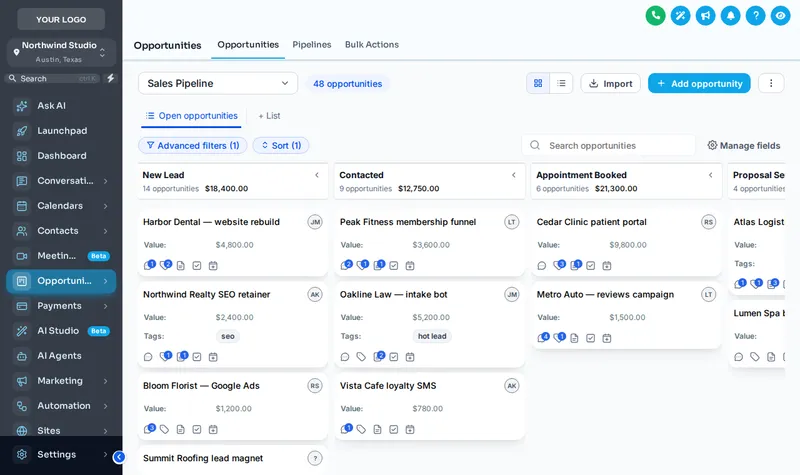Open AI Agents in sidebar
Viewport: 800px width, 475px height.
tap(61, 356)
